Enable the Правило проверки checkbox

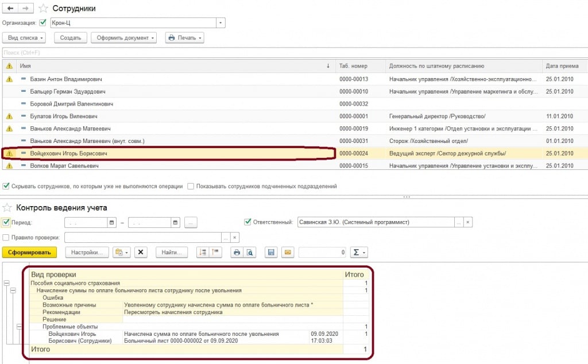point(6,237)
